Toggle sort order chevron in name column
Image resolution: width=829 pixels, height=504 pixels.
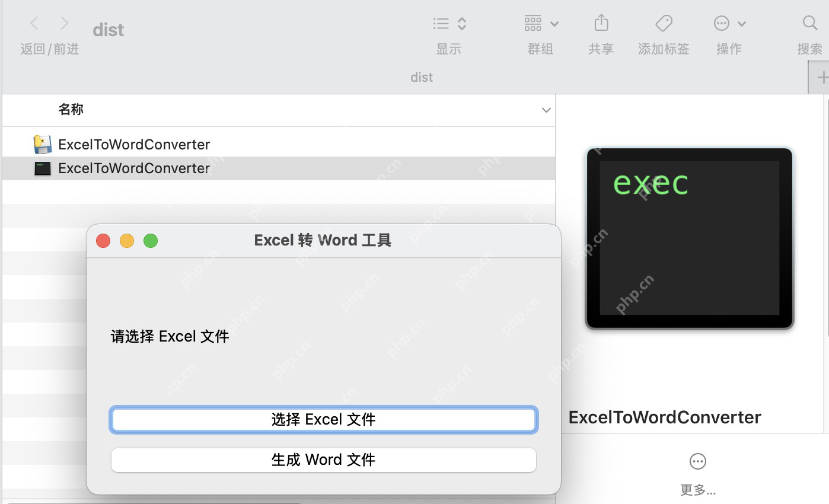546,110
